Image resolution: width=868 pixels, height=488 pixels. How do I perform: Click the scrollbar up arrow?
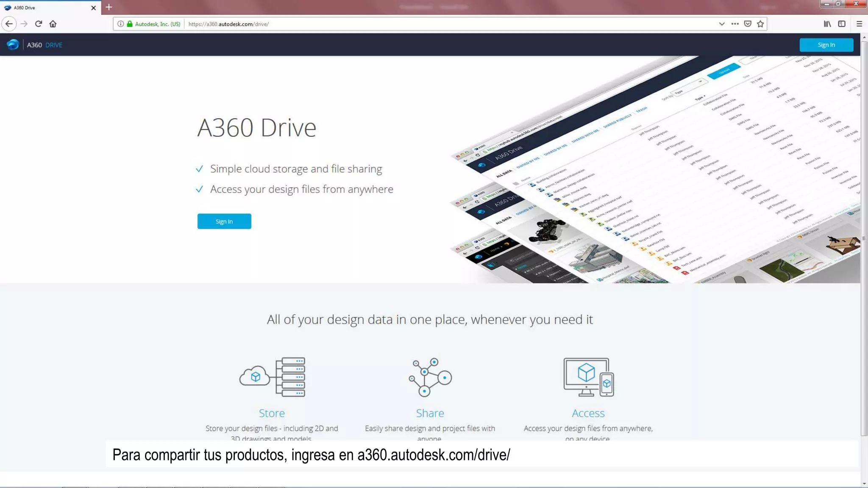click(x=864, y=37)
